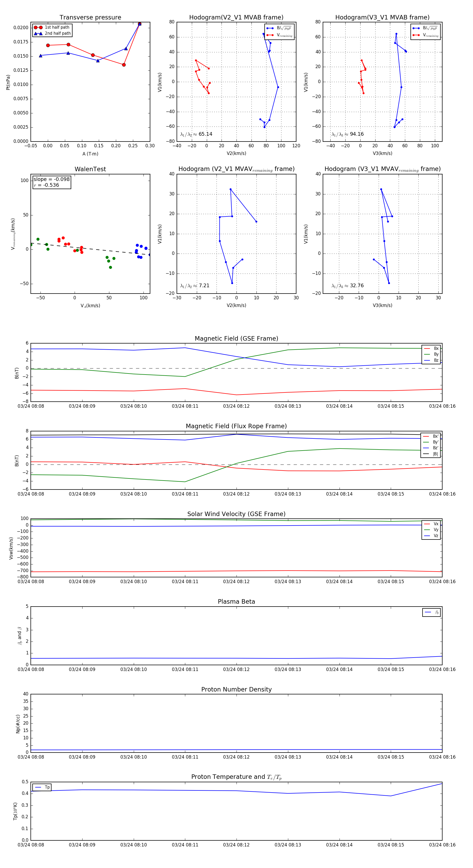Click the 'Transverse pressure' plot title
The height and width of the screenshot is (868, 473).
click(x=90, y=17)
